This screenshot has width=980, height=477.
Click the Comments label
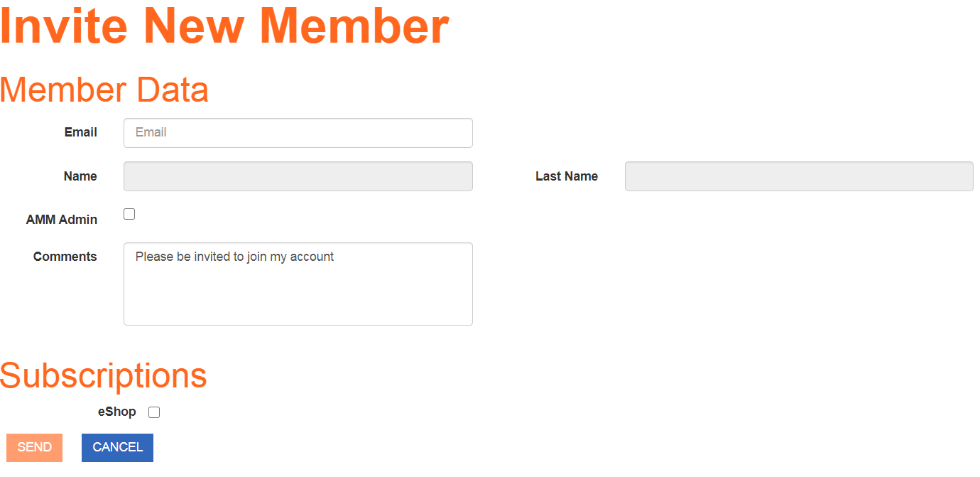[65, 257]
